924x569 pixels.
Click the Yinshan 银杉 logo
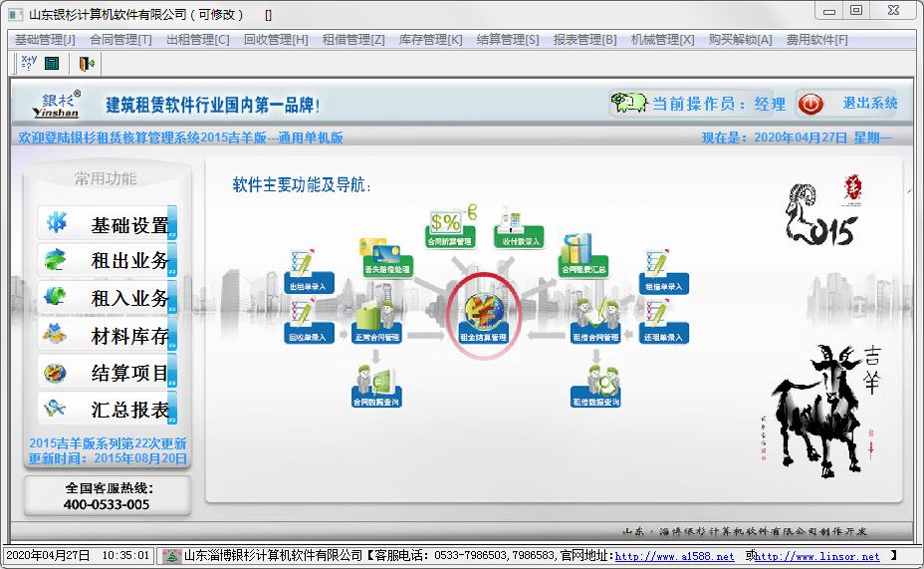click(56, 105)
